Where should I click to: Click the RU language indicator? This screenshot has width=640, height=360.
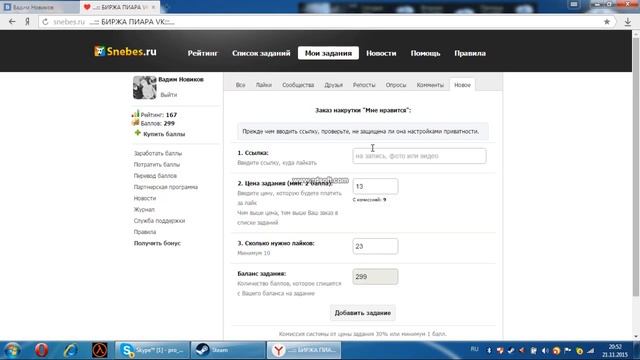(474, 349)
